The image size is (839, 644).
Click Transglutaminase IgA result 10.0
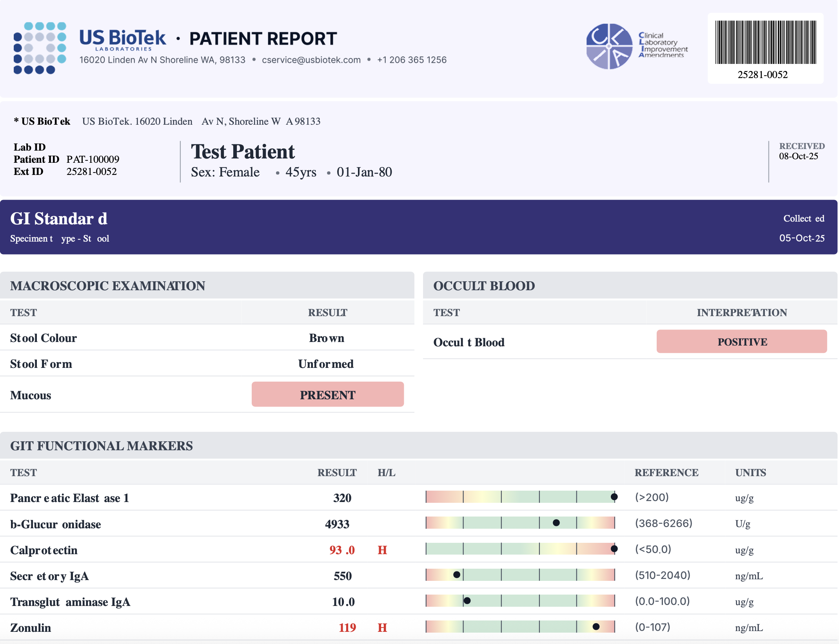[343, 602]
